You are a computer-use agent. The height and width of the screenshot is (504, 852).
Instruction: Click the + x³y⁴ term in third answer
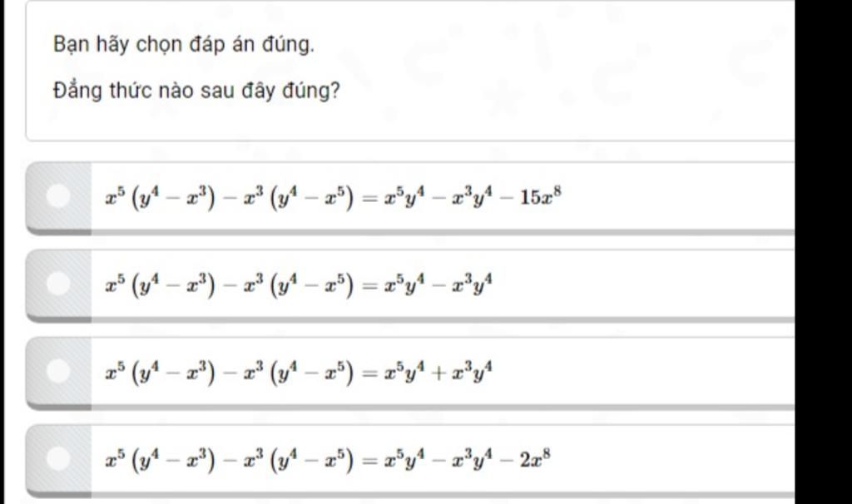point(463,372)
